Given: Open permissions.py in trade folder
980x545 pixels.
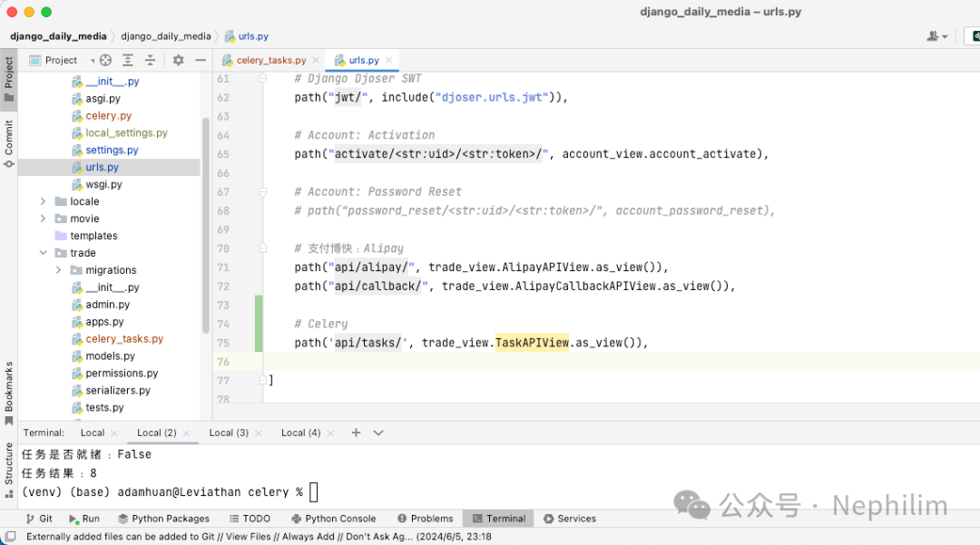Looking at the screenshot, I should [122, 373].
